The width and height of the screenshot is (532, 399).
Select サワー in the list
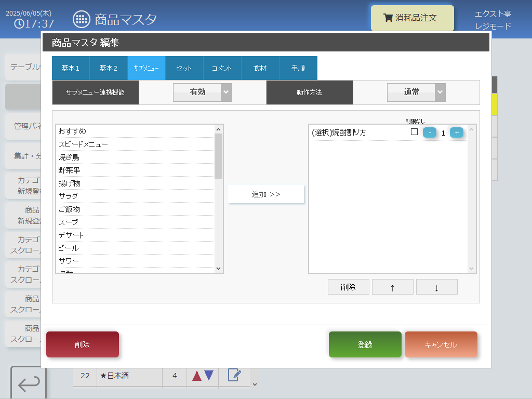pyautogui.click(x=136, y=261)
